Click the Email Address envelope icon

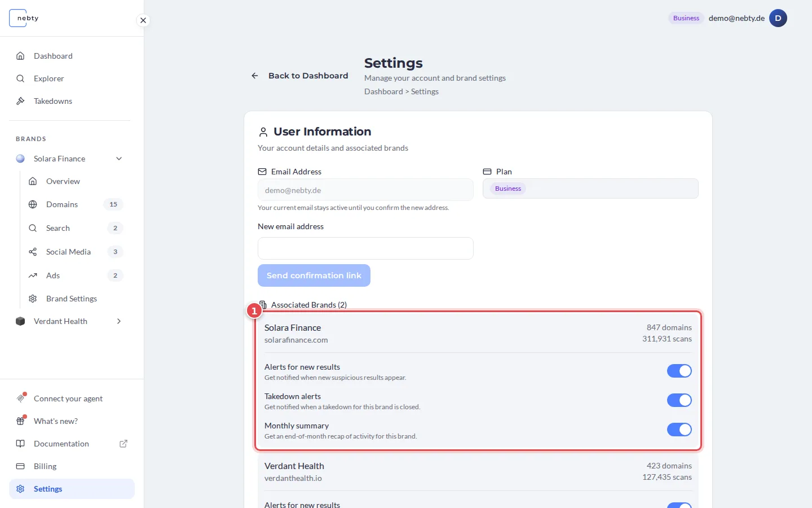coord(262,172)
